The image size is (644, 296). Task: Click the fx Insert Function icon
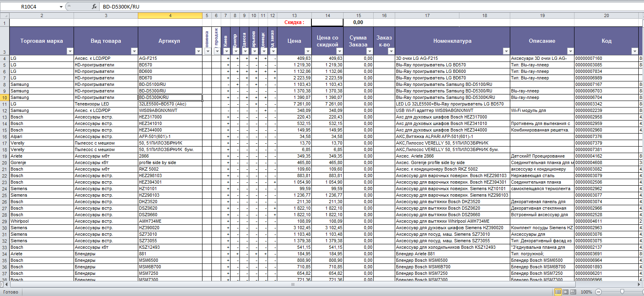point(94,7)
